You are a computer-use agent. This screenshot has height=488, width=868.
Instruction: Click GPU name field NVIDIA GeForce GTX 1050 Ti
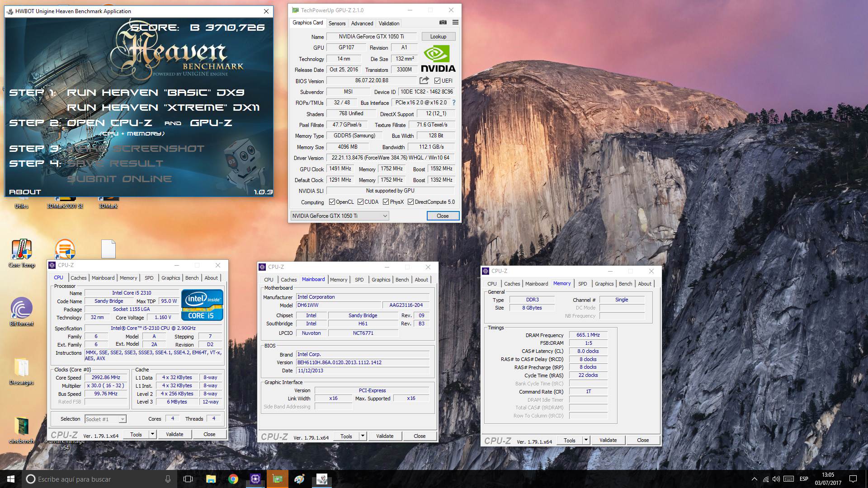[x=371, y=37]
